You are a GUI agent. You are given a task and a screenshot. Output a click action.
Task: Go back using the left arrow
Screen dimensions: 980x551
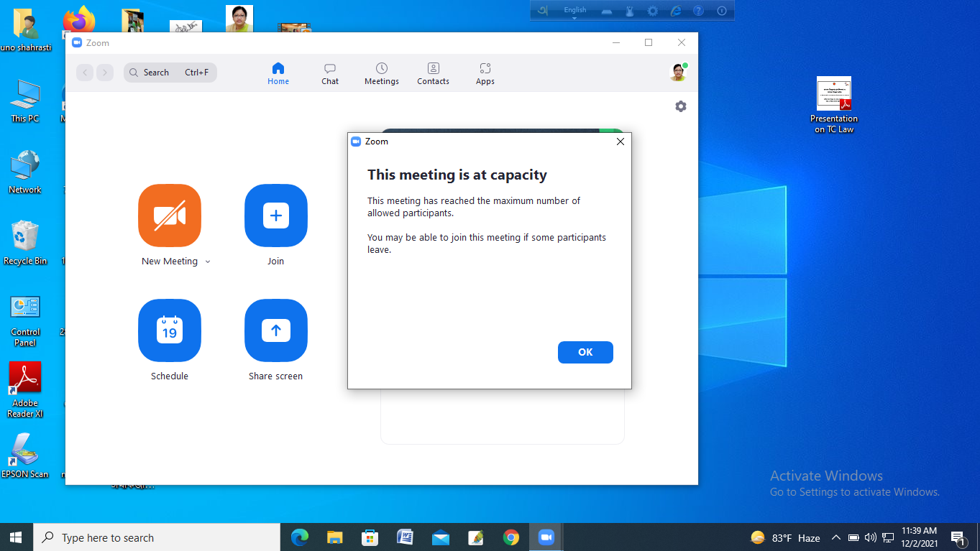point(85,73)
